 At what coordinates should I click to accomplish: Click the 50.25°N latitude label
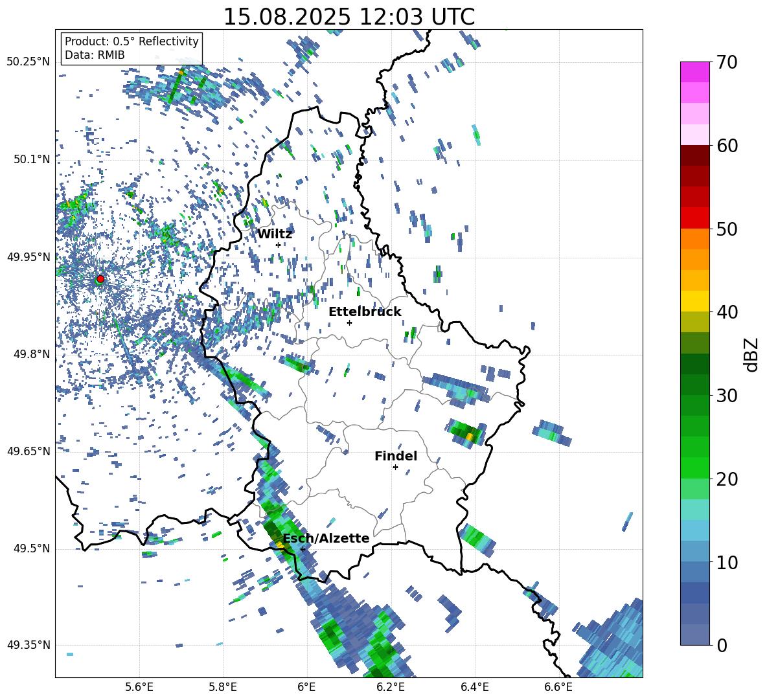[29, 62]
